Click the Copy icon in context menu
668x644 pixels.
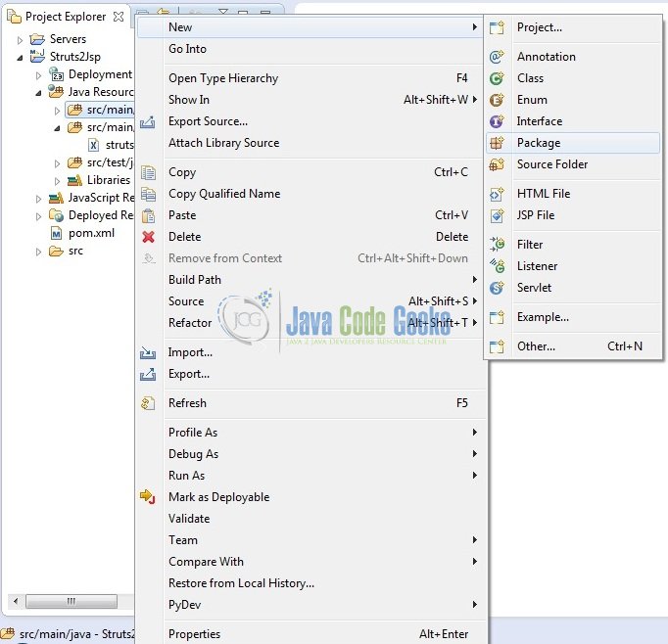tap(148, 173)
